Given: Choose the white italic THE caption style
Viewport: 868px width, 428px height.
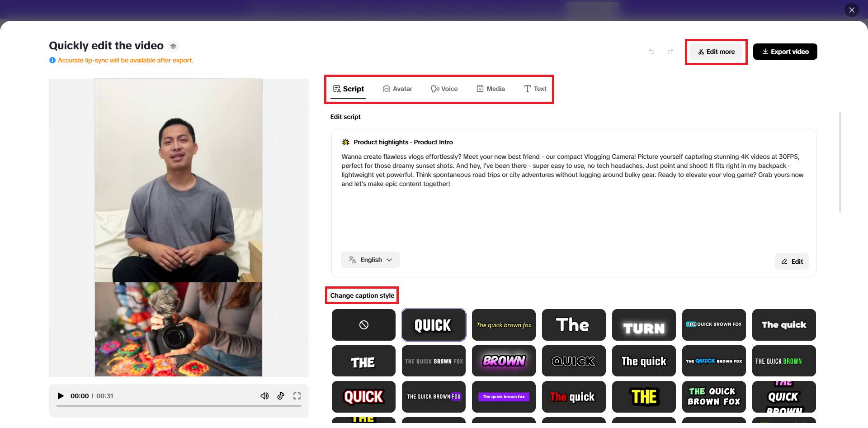Looking at the screenshot, I should click(x=363, y=361).
